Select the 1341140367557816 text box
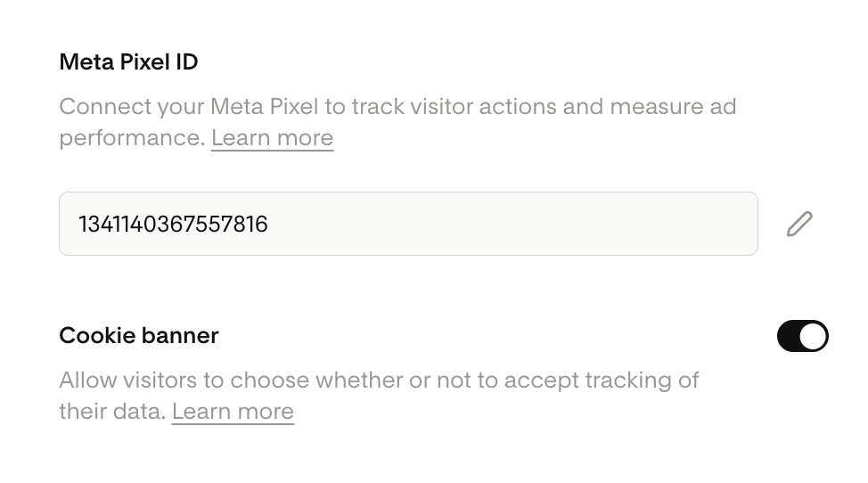Viewport: 868px width, 483px height. click(x=407, y=224)
